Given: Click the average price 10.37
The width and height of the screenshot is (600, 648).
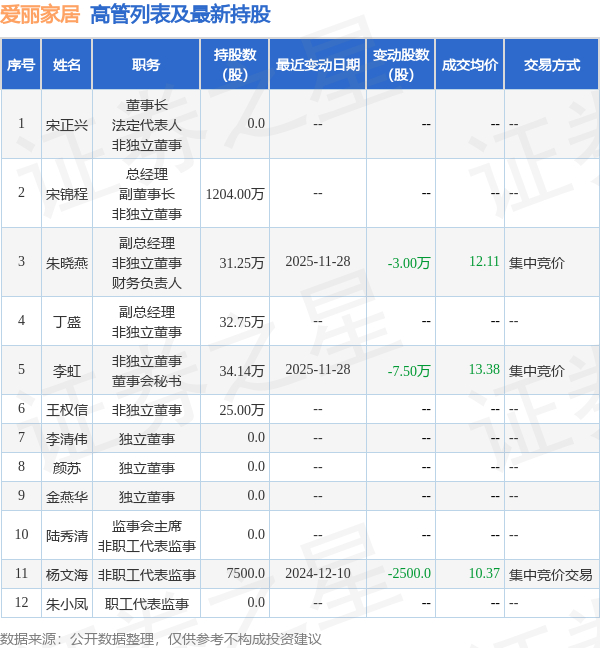Looking at the screenshot, I should tap(484, 574).
